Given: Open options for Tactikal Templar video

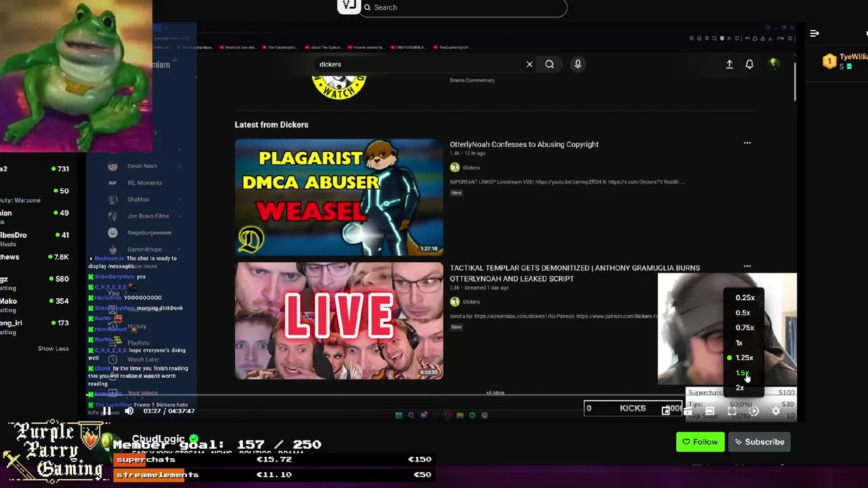Looking at the screenshot, I should (747, 266).
